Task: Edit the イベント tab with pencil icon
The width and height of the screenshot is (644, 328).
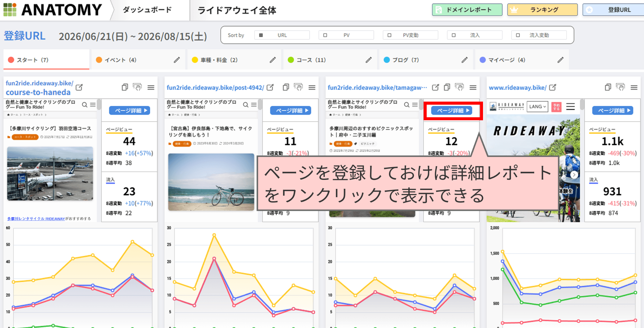Action: [177, 60]
